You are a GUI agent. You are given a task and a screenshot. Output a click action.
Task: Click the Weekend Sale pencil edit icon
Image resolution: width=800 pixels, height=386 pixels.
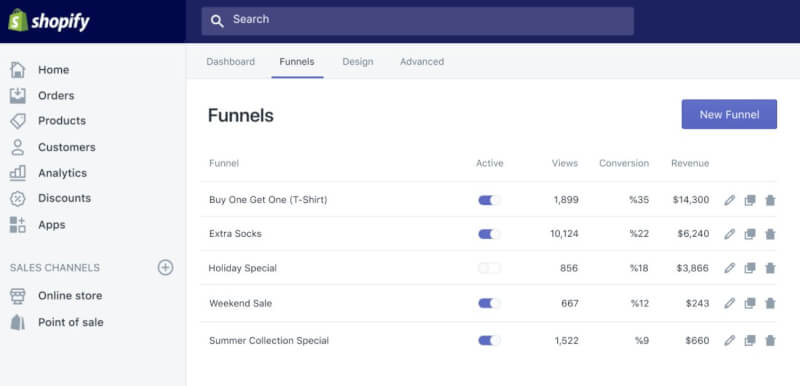click(730, 303)
